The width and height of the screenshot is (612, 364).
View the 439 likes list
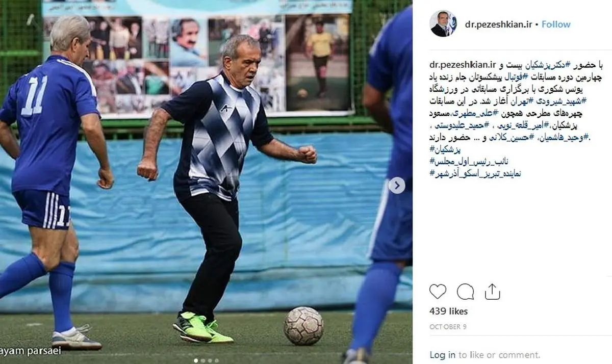448,311
